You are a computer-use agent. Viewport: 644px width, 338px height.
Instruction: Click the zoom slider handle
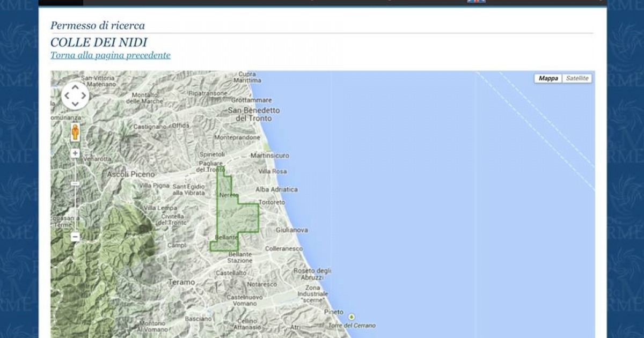coord(75,183)
